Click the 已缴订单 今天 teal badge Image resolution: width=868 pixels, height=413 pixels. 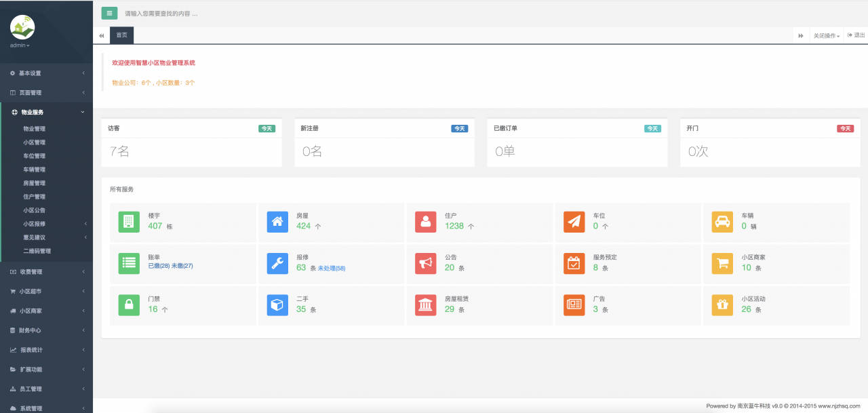click(x=652, y=128)
